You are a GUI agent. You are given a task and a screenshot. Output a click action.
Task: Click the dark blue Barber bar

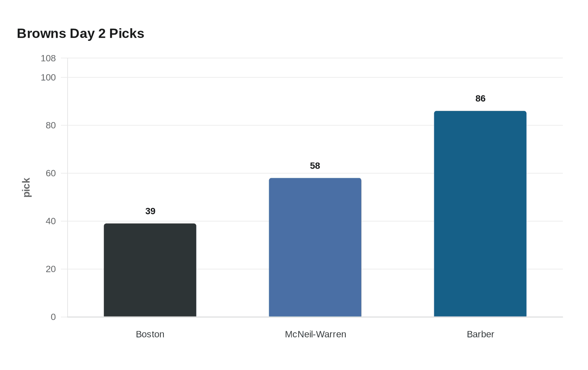[x=480, y=214]
